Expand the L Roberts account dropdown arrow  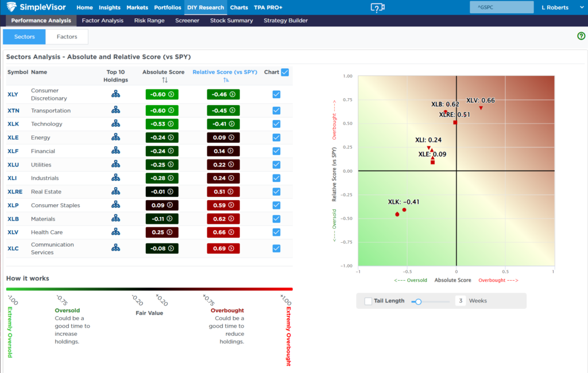(x=582, y=7)
